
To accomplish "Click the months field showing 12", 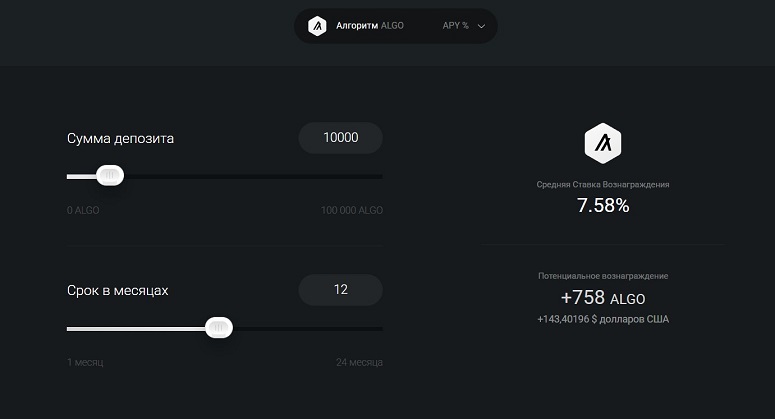I will 341,290.
